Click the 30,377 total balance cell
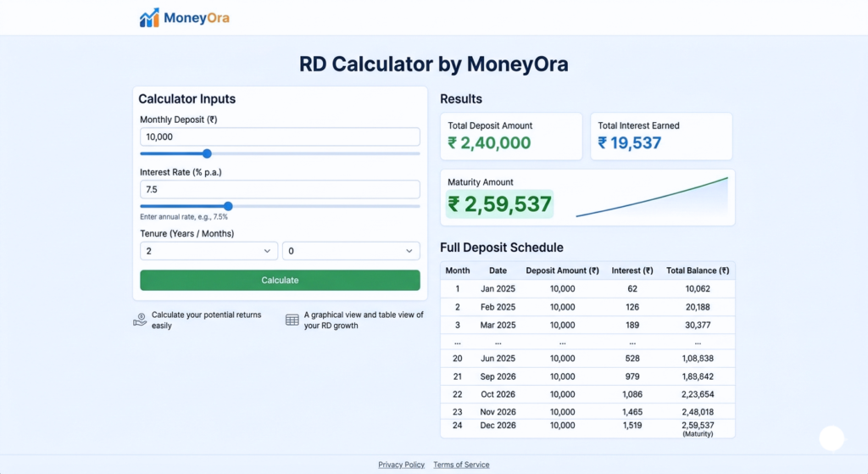The width and height of the screenshot is (868, 474). [698, 325]
